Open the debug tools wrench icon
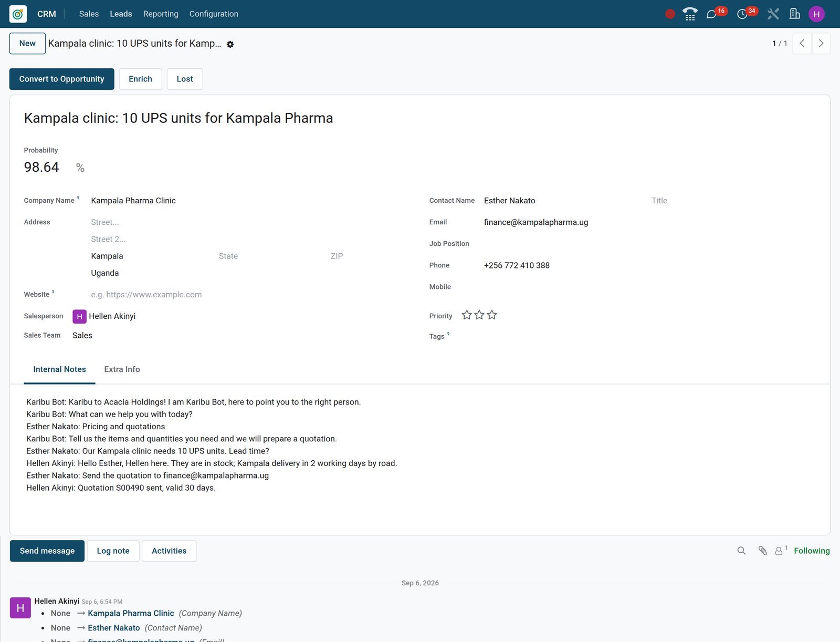Image resolution: width=840 pixels, height=642 pixels. tap(773, 14)
